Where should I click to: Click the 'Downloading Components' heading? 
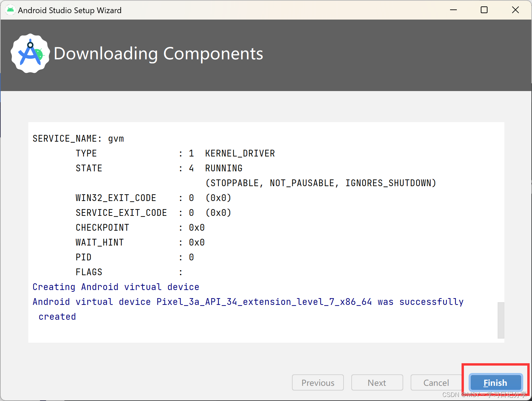(x=158, y=54)
